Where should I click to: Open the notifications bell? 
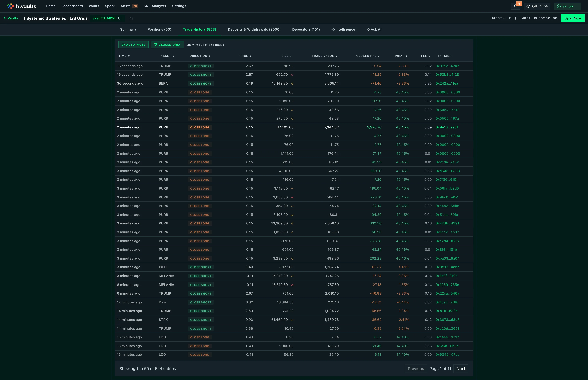pyautogui.click(x=516, y=6)
